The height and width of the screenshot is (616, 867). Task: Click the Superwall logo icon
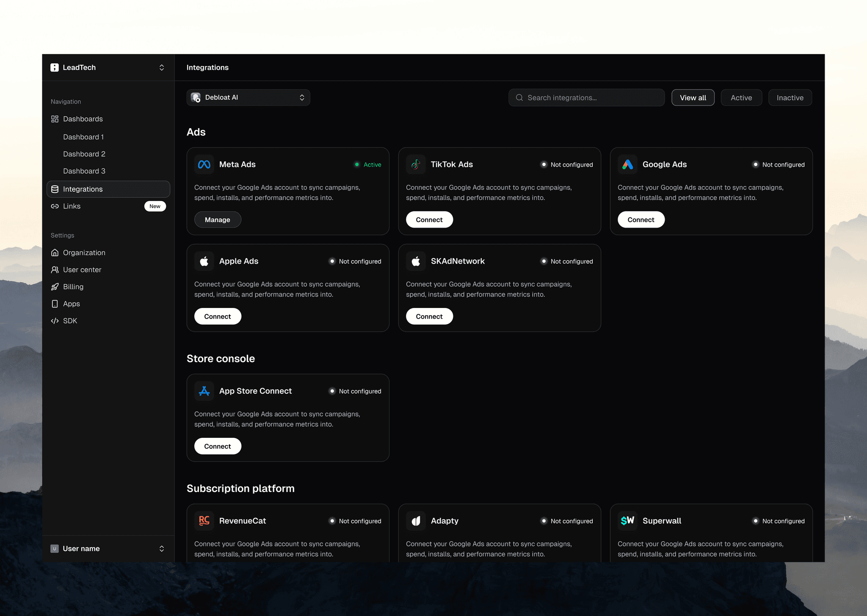[627, 521]
